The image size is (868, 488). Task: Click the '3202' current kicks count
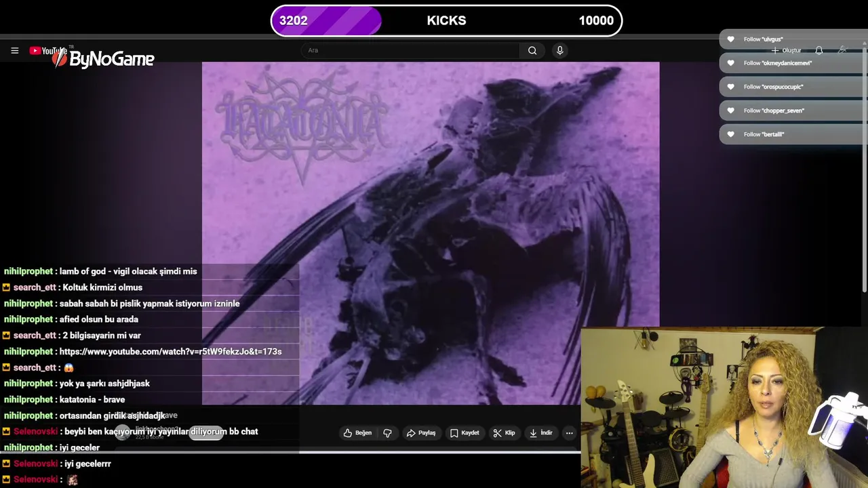[293, 20]
